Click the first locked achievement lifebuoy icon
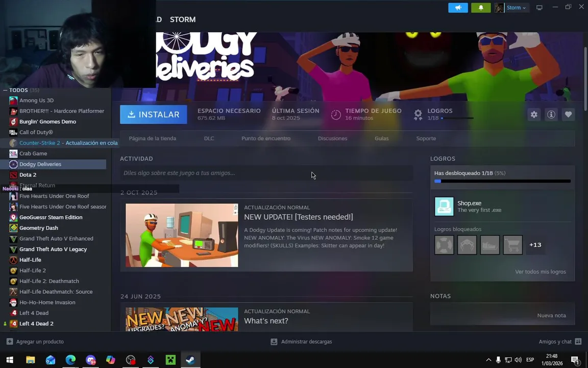 (x=444, y=245)
